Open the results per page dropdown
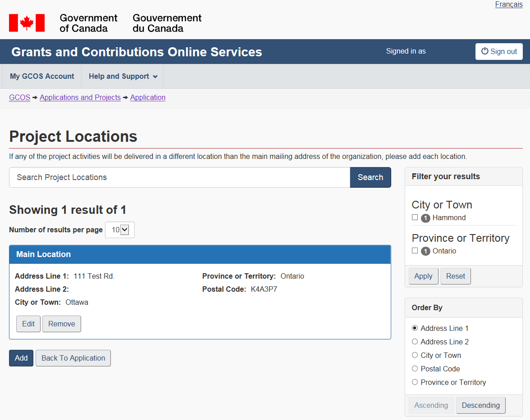Image resolution: width=530 pixels, height=420 pixels. [x=120, y=230]
